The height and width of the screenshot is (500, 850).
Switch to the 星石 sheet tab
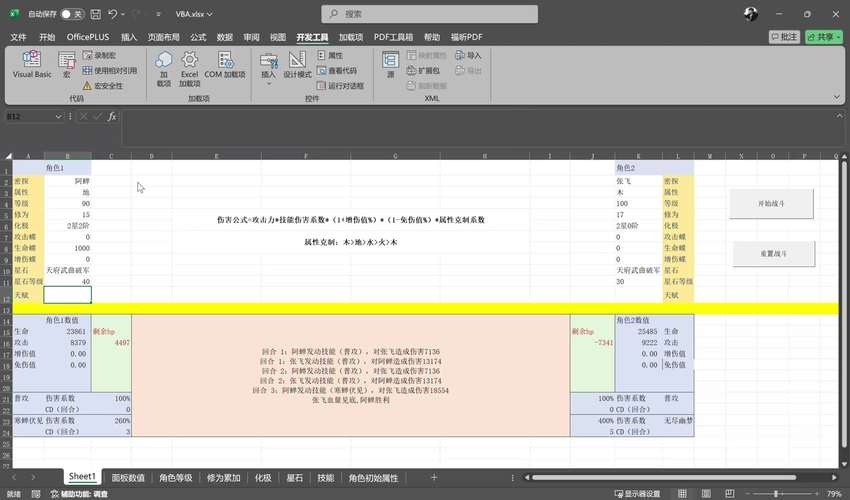click(x=294, y=478)
